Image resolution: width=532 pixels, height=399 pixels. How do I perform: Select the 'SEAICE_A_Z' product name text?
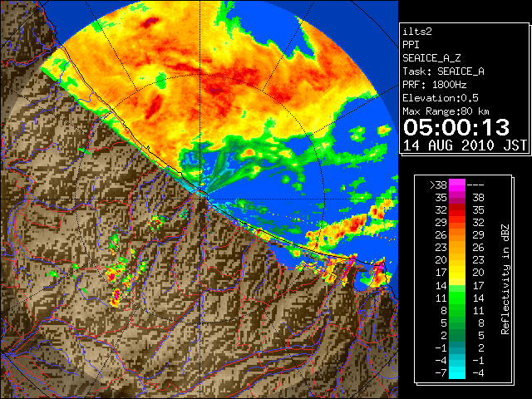(431, 58)
